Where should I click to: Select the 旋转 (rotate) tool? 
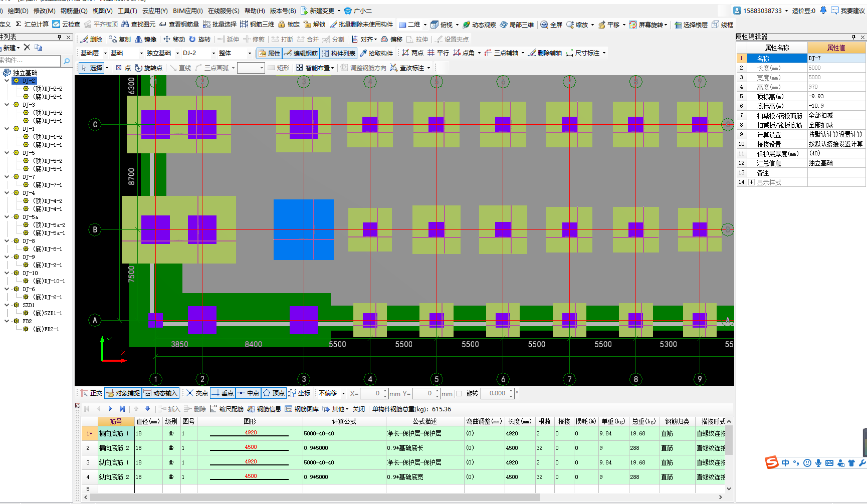click(x=199, y=39)
